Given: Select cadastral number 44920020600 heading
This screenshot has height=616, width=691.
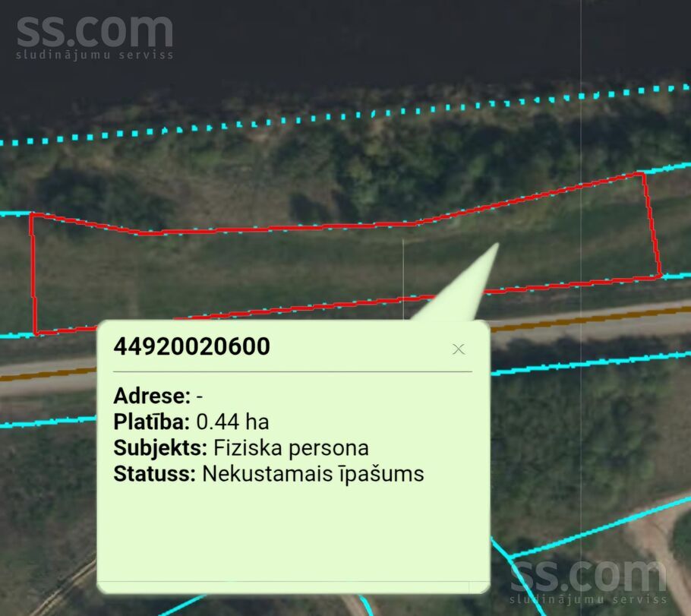Looking at the screenshot, I should (191, 346).
